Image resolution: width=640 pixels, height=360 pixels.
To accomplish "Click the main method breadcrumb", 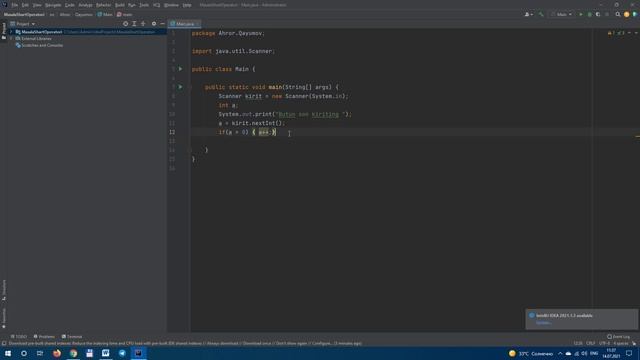I will pos(125,14).
